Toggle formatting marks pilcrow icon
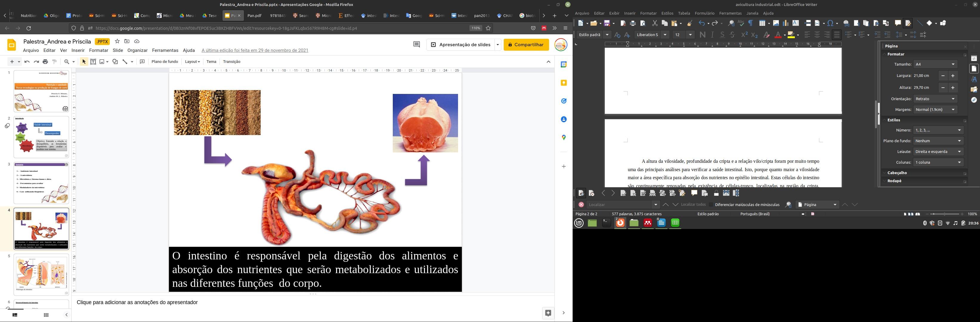Image resolution: width=980 pixels, height=322 pixels. pos(751,23)
